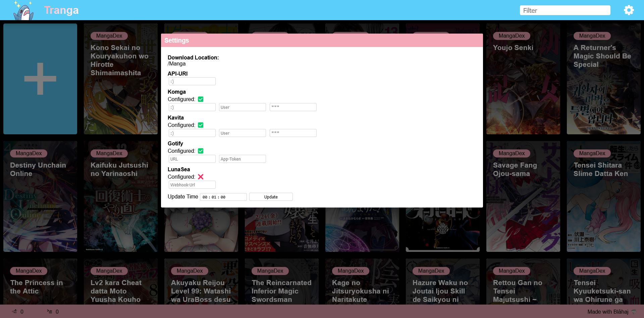Open The Princess in the Attic card
This screenshot has height=318, width=644.
point(40,281)
